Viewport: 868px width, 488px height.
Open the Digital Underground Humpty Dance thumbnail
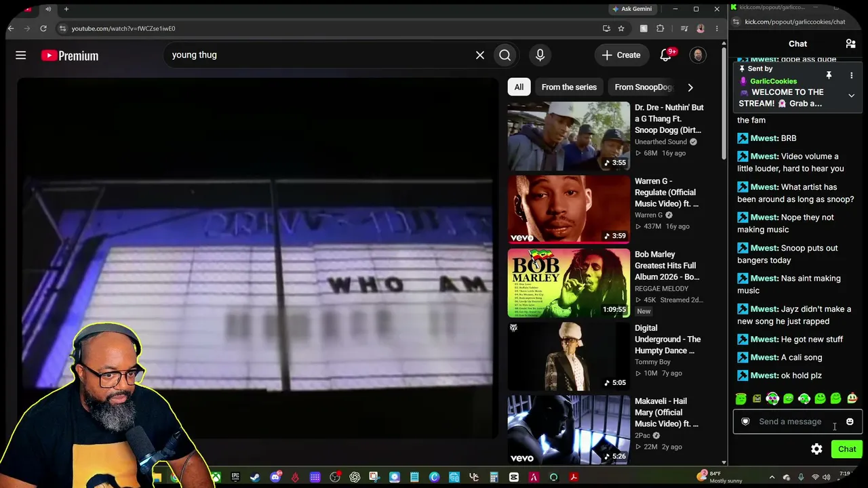tap(569, 356)
